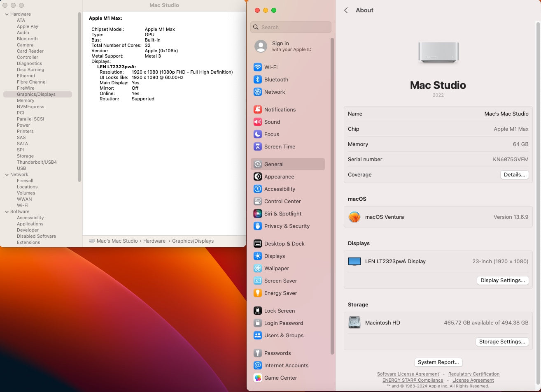Open the System Report
The width and height of the screenshot is (541, 392).
tap(438, 362)
